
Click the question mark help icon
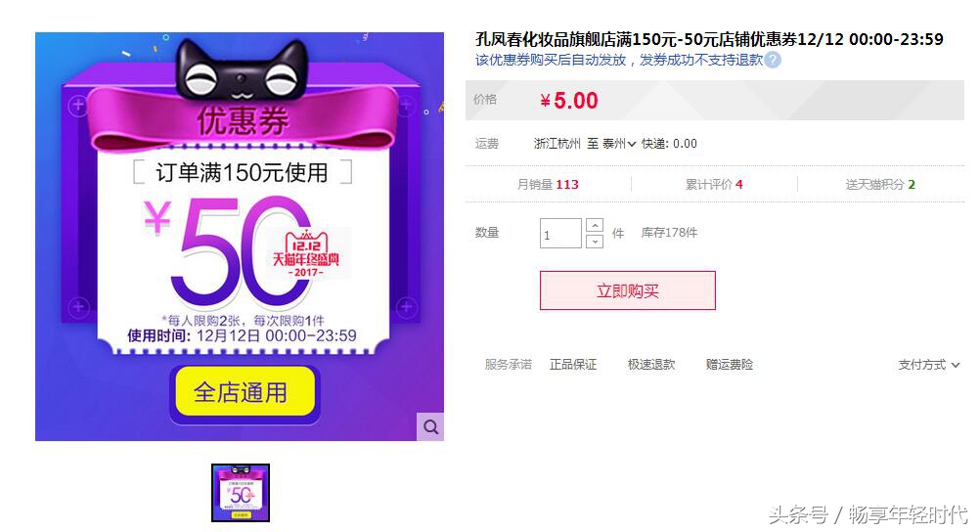pyautogui.click(x=773, y=60)
